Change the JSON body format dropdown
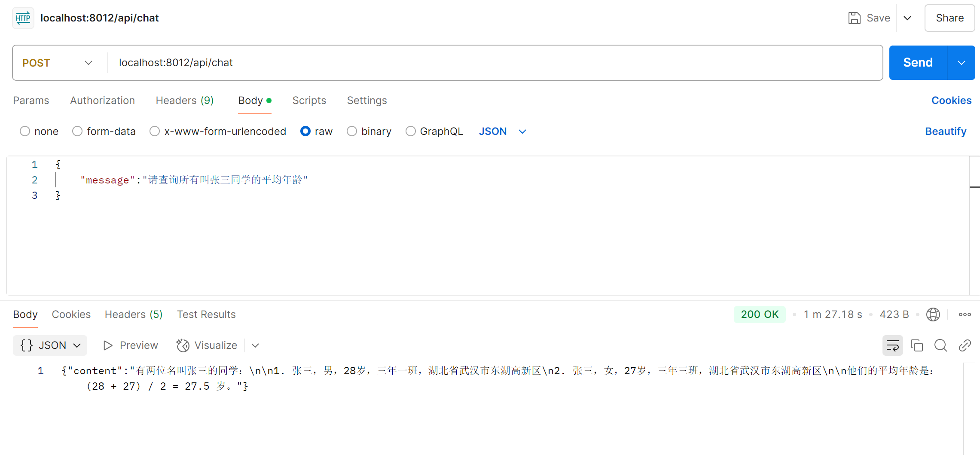This screenshot has width=980, height=455. pyautogui.click(x=503, y=131)
